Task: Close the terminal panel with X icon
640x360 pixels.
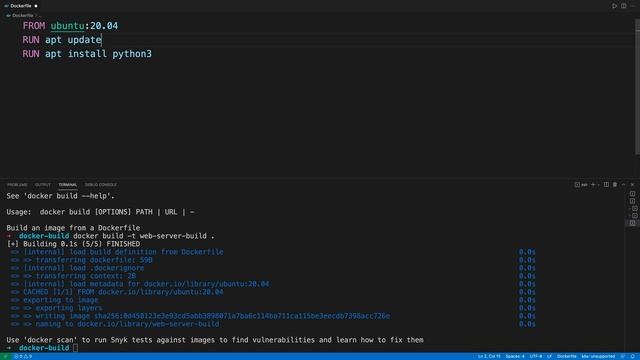Action: (x=632, y=185)
